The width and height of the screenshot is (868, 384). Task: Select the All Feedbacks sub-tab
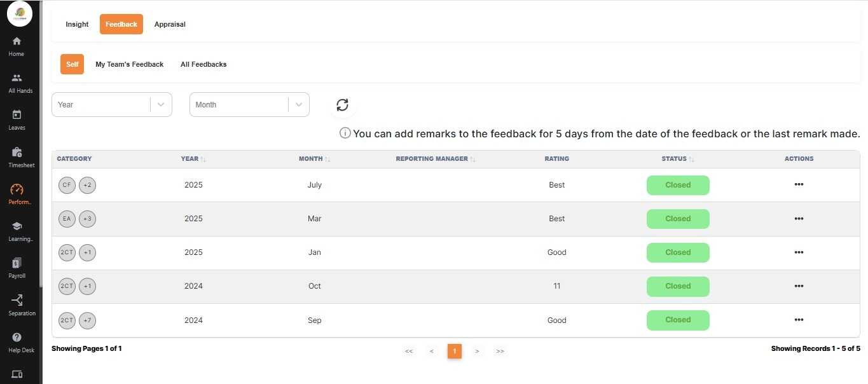tap(203, 64)
